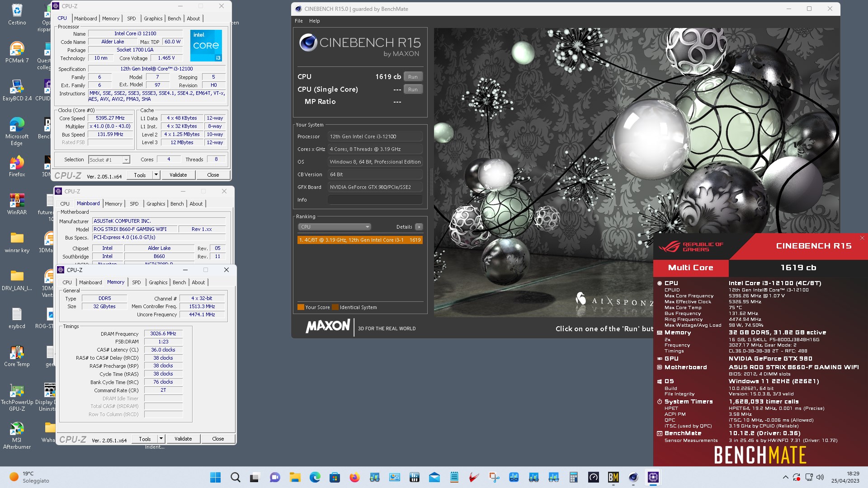Screen dimensions: 868x488
Task: Click Close button in Memory CPU-Z window
Action: [x=218, y=439]
